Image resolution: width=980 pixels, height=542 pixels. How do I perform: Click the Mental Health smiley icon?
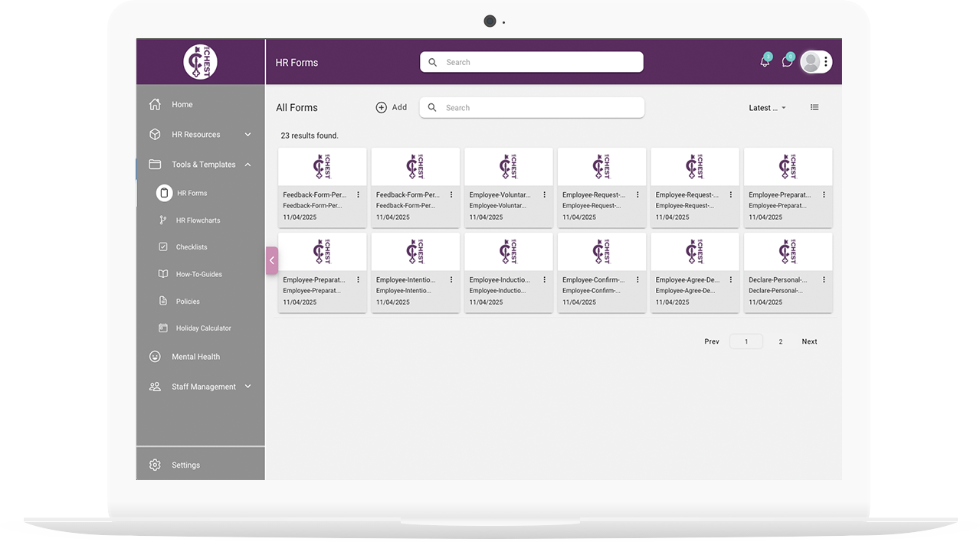pos(155,357)
